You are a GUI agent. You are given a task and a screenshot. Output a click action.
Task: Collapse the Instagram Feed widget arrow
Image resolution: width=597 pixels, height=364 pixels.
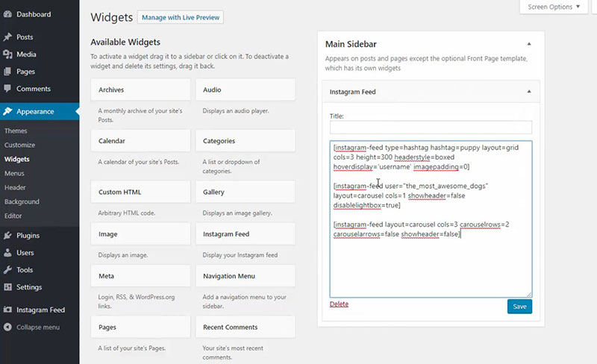tap(529, 92)
